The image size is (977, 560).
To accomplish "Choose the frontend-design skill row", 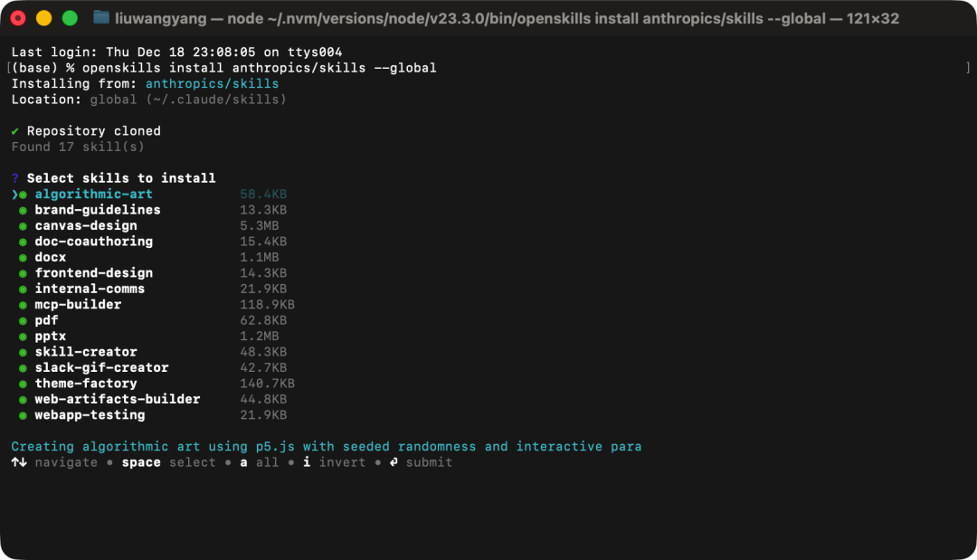I will click(93, 273).
